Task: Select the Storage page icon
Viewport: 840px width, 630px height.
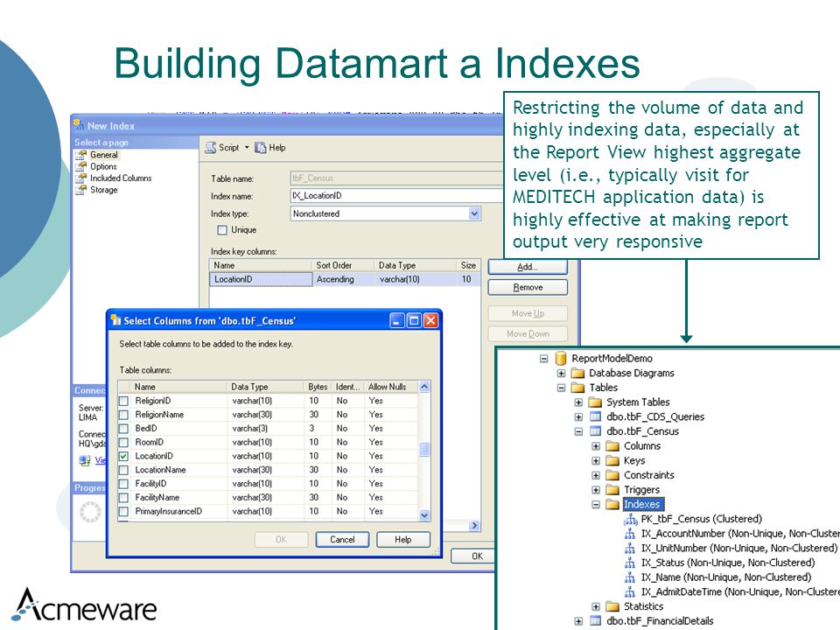Action: coord(80,190)
